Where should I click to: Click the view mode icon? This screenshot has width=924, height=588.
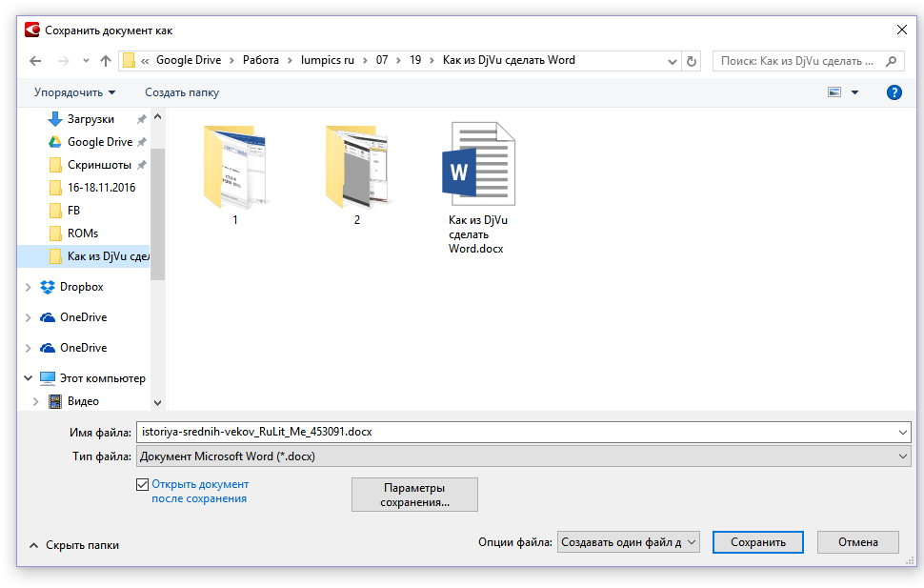coord(834,92)
